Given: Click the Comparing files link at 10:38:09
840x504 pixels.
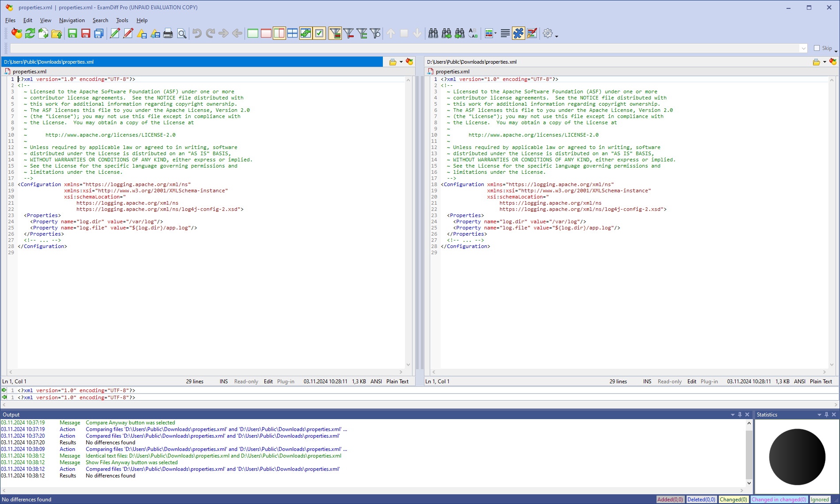Looking at the screenshot, I should pos(216,449).
